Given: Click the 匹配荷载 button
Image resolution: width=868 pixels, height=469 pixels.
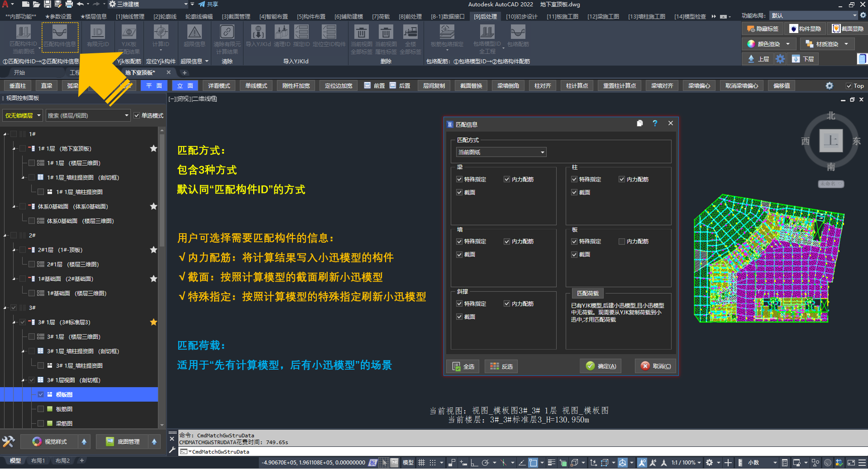Looking at the screenshot, I should point(588,294).
